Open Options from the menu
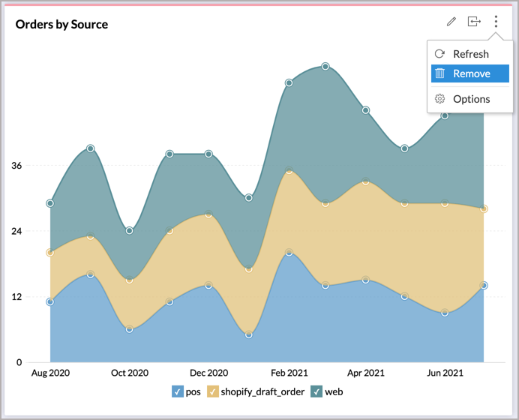This screenshot has height=420, width=519. tap(471, 99)
